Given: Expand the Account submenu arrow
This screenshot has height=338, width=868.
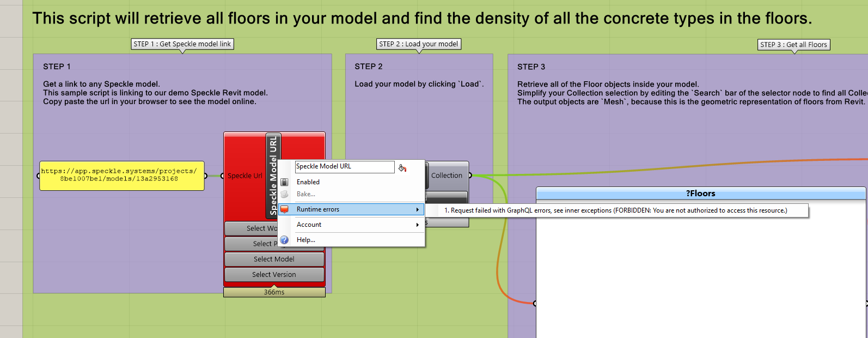Looking at the screenshot, I should 418,225.
